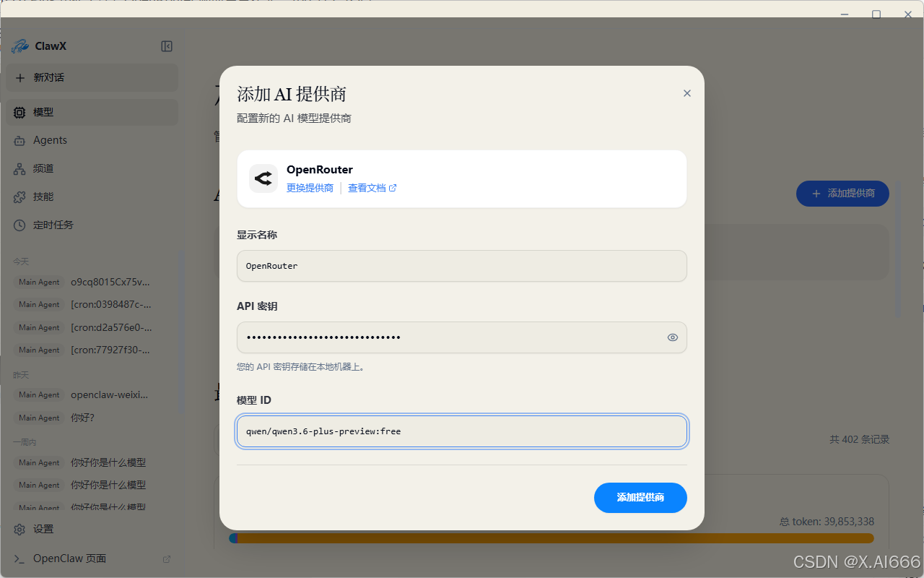The width and height of the screenshot is (924, 578).
Task: Open the 定时任务 sidebar section
Action: point(92,225)
